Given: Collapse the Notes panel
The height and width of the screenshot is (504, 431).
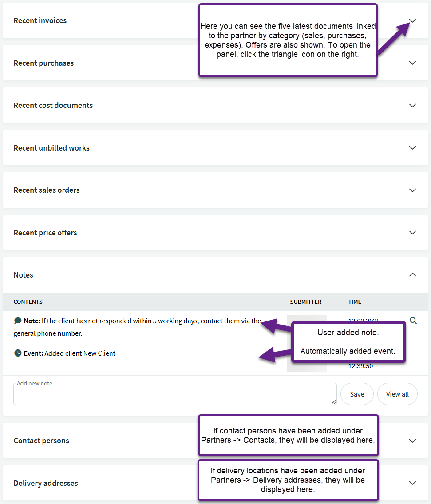Looking at the screenshot, I should [x=412, y=275].
